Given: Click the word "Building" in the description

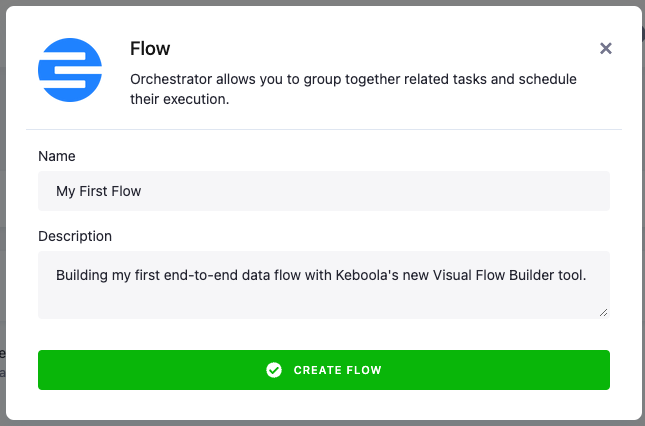Looking at the screenshot, I should 84,274.
